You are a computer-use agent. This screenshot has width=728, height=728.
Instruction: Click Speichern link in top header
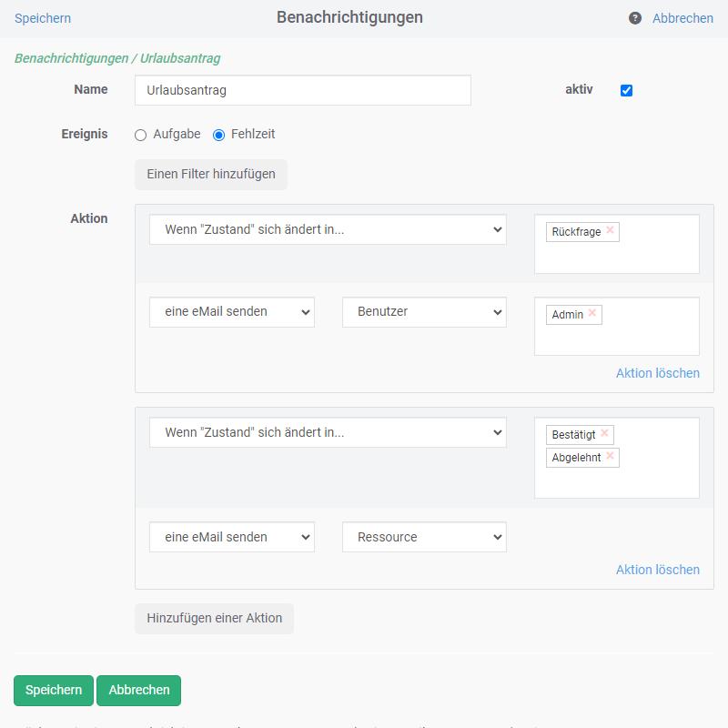43,18
